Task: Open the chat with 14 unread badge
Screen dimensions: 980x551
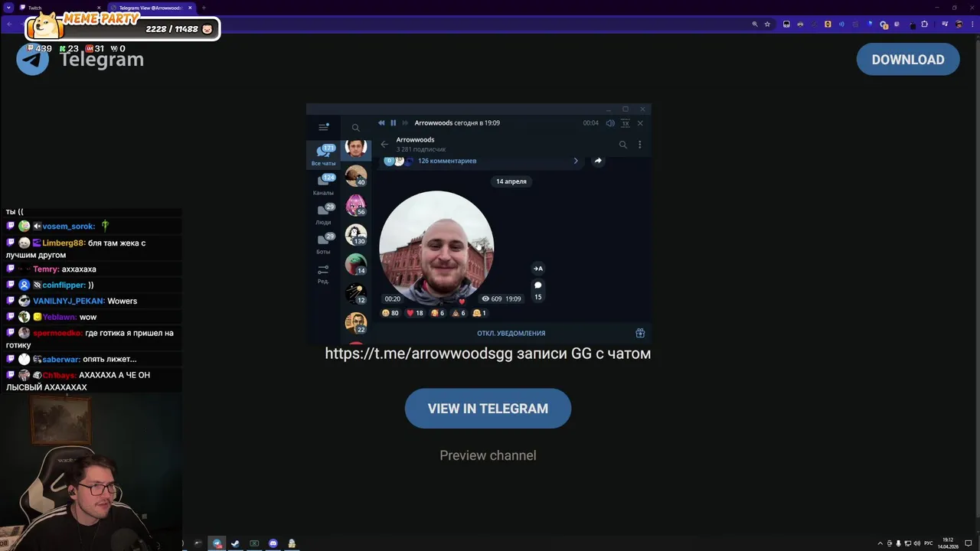Action: [x=356, y=264]
